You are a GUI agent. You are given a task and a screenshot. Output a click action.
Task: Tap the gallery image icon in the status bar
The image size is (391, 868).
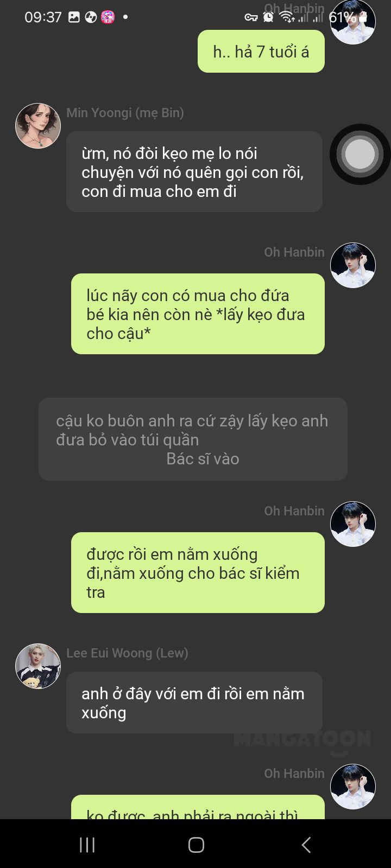pos(74,17)
